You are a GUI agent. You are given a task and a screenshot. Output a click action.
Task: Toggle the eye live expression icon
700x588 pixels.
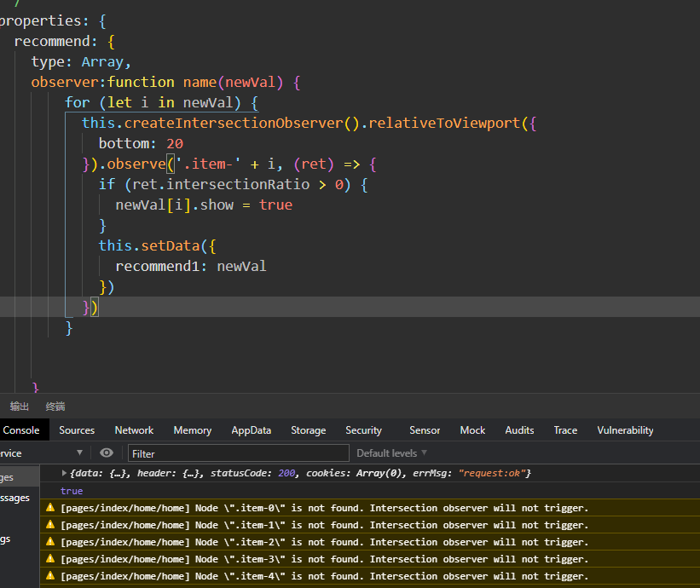107,453
